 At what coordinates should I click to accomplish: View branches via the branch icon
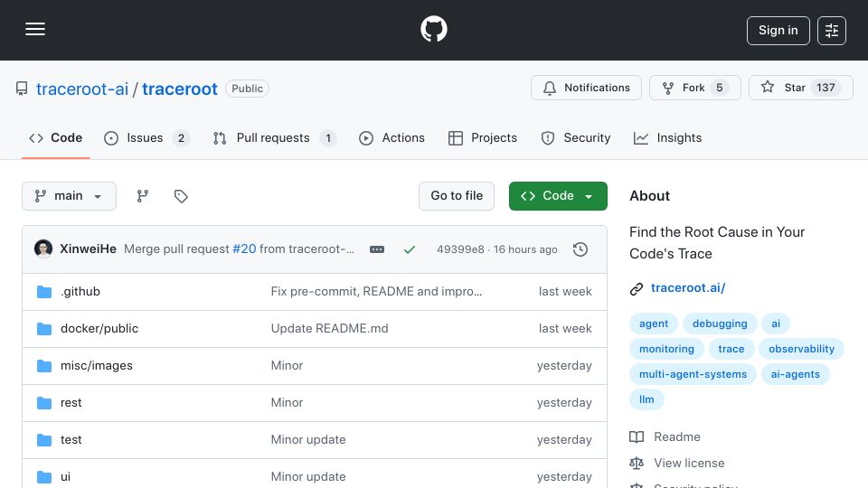142,196
